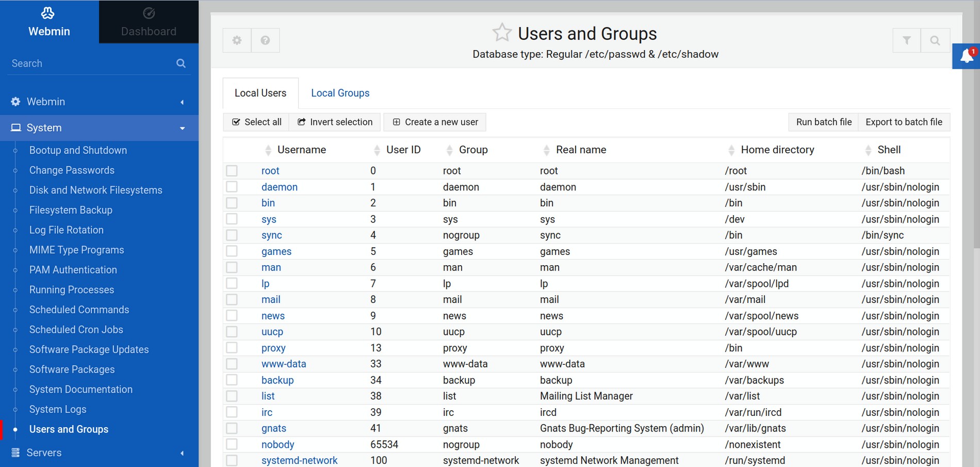Check the checkbox for the games user

pos(232,251)
